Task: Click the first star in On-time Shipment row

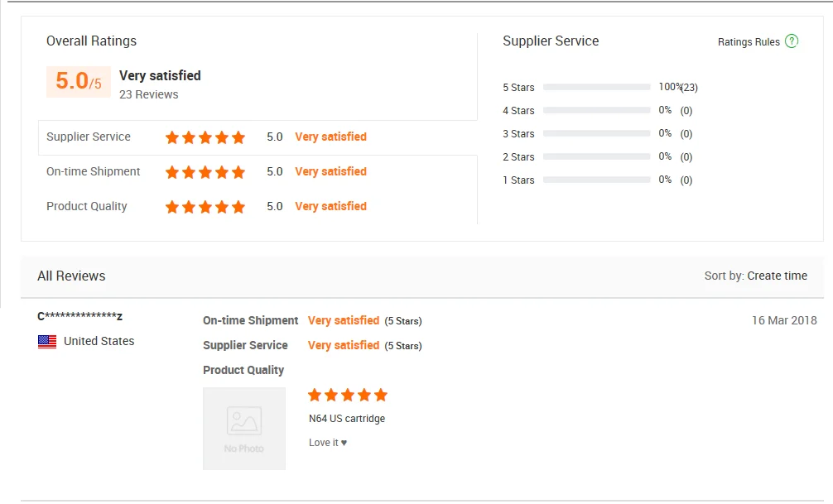Action: click(172, 171)
